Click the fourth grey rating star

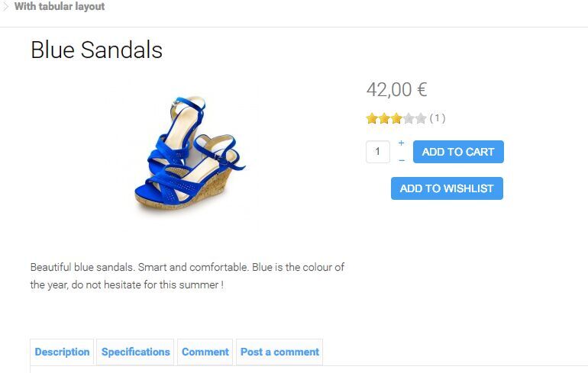click(409, 119)
